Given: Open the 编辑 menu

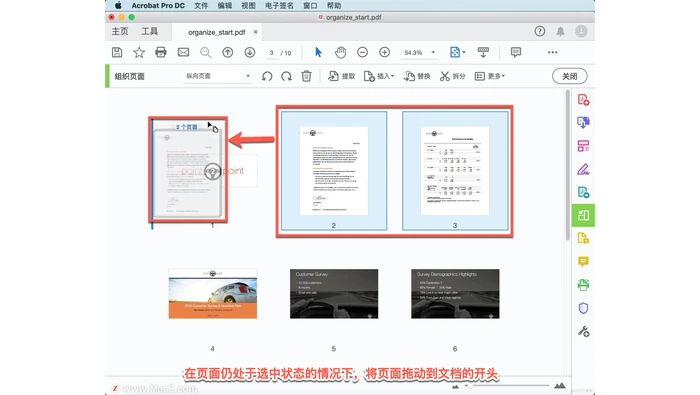Looking at the screenshot, I should [x=225, y=5].
